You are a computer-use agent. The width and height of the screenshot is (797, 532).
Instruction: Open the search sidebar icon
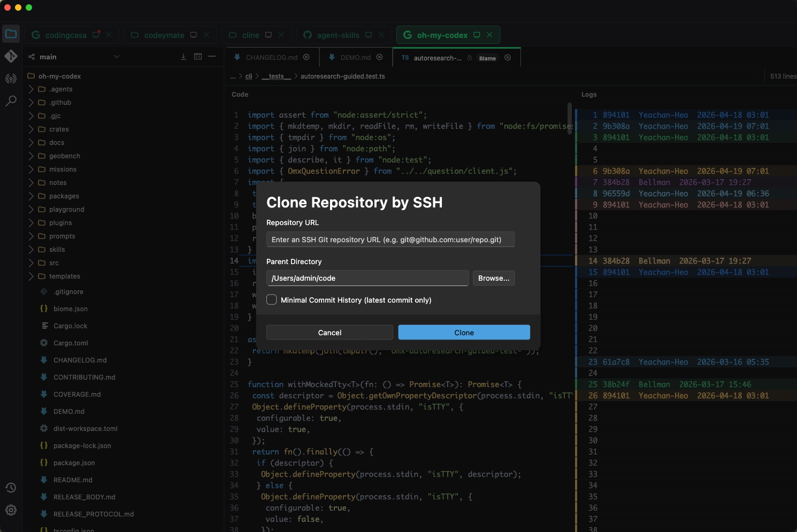pos(11,101)
